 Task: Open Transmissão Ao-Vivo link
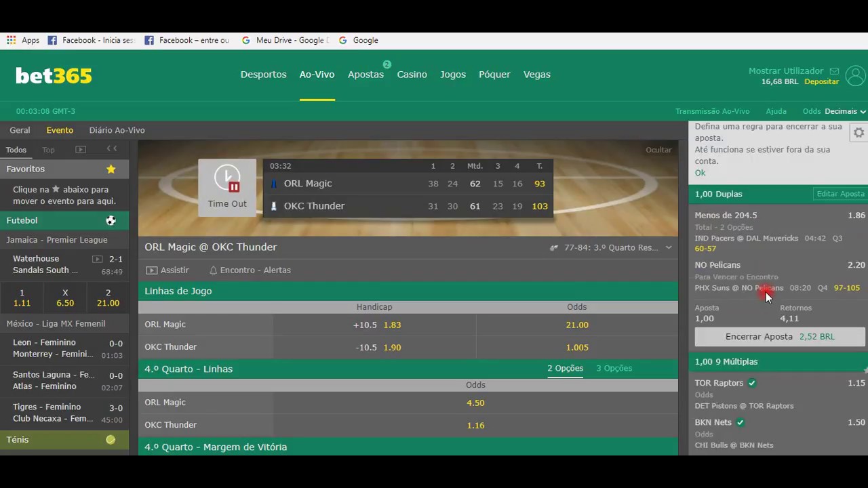[712, 111]
